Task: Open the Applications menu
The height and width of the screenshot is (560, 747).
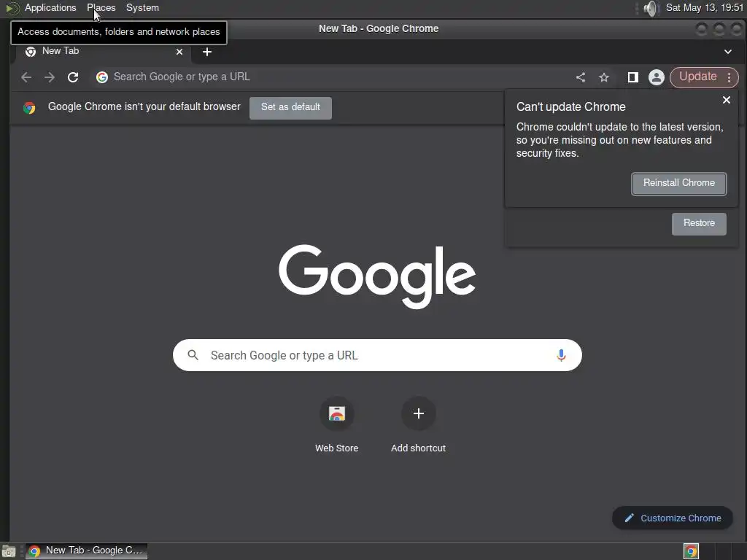Action: click(x=50, y=7)
